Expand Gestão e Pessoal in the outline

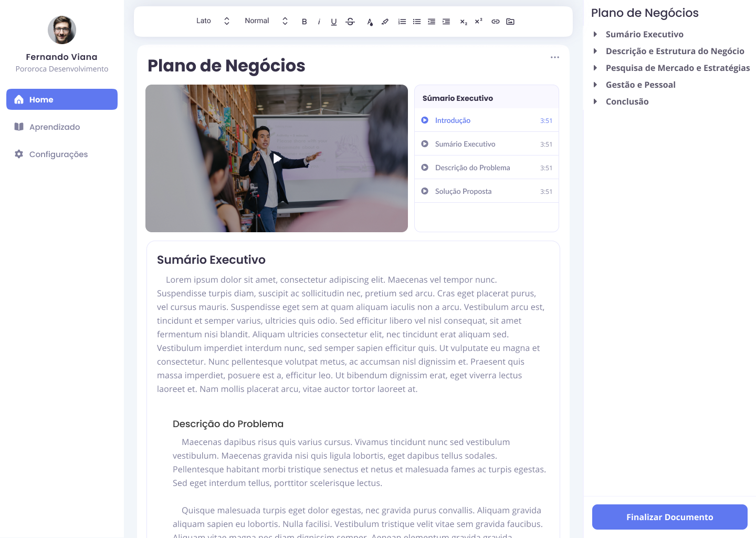pos(595,85)
